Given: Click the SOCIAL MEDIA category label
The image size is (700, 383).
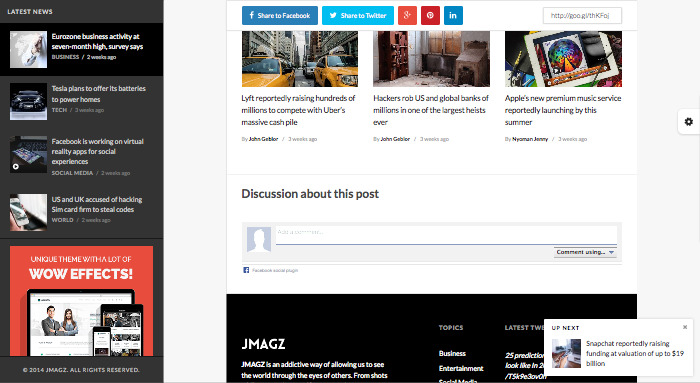Looking at the screenshot, I should coord(72,173).
